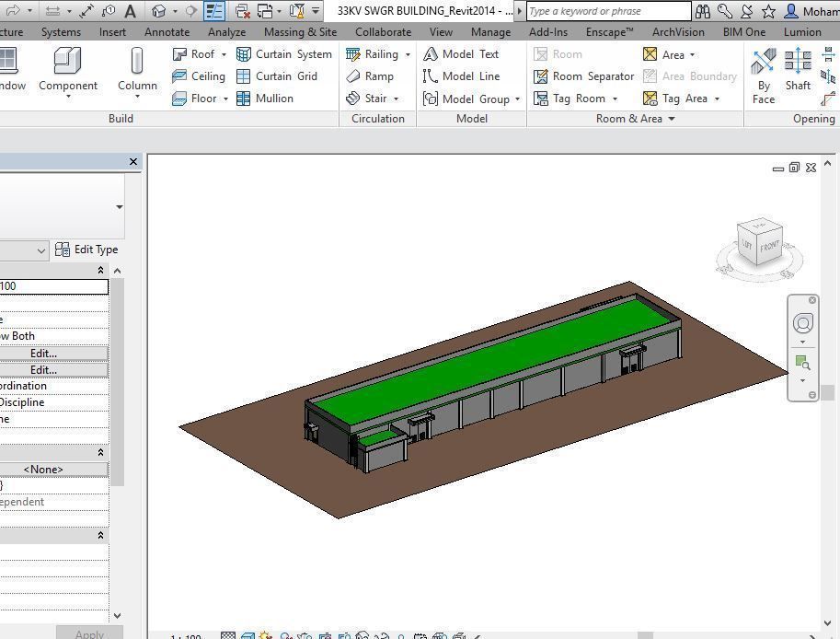This screenshot has width=840, height=639.
Task: Open the Massing & Site ribbon tab
Action: (301, 32)
